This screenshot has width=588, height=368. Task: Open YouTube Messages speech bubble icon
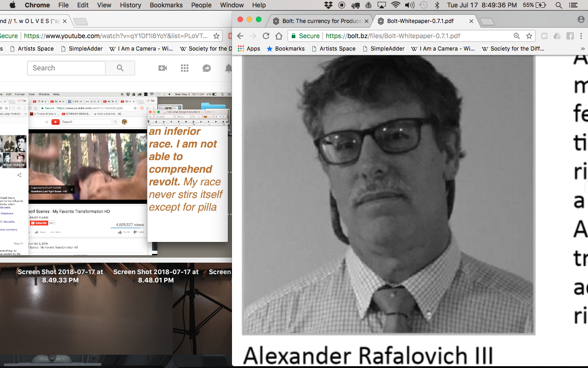[206, 68]
